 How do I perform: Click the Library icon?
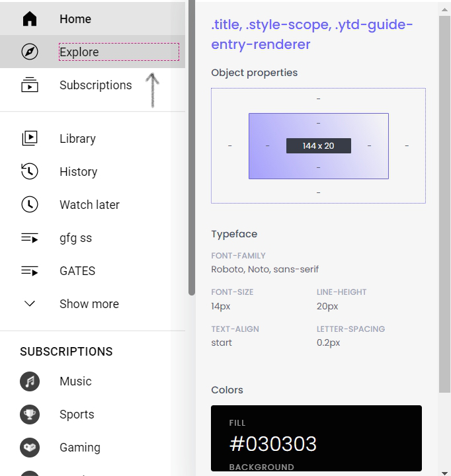pyautogui.click(x=30, y=138)
